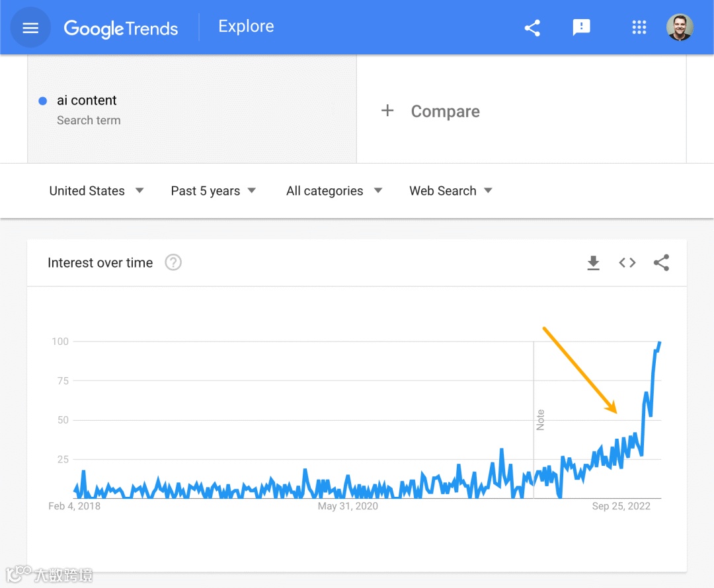Click the Google Trends logo
This screenshot has height=588, width=714.
coord(120,28)
